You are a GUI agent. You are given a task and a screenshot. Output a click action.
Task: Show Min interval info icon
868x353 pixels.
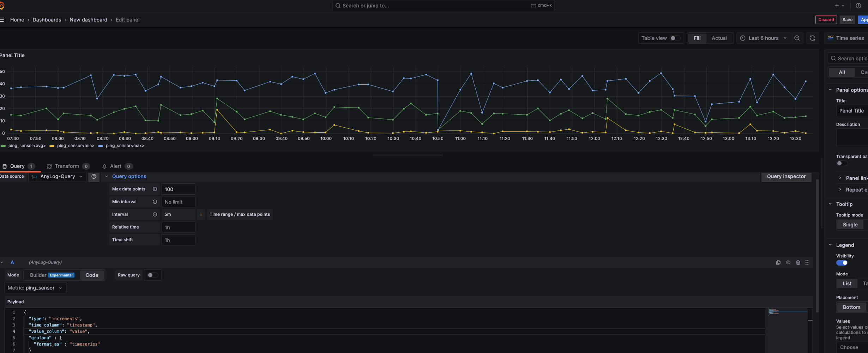click(x=155, y=202)
